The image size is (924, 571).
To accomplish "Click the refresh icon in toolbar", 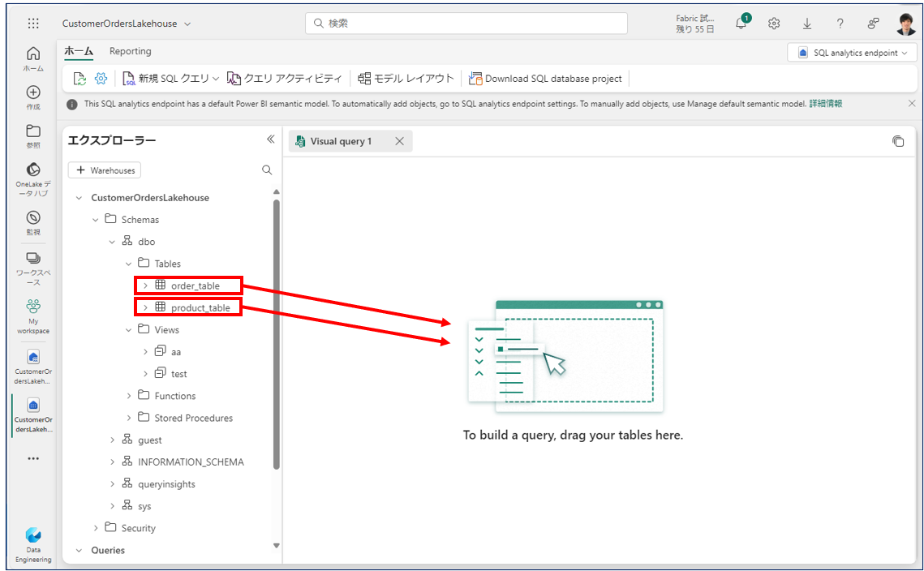I will point(80,79).
